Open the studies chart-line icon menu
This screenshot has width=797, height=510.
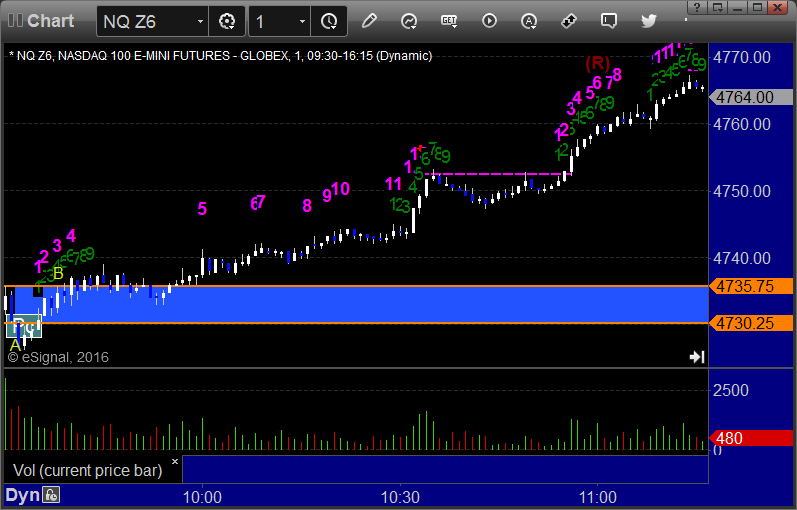(409, 21)
